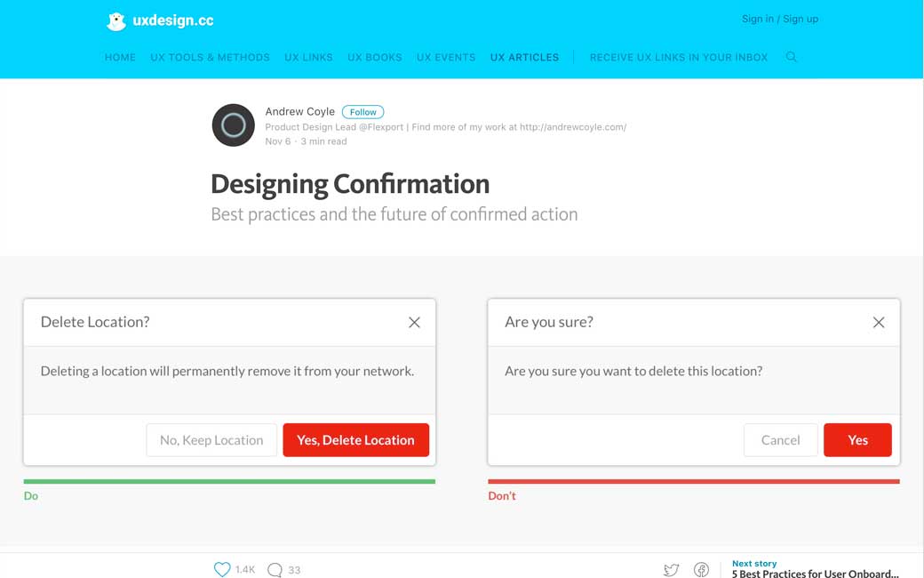Share article via Twitter icon
Viewport: 924px width, 578px height.
click(x=672, y=570)
